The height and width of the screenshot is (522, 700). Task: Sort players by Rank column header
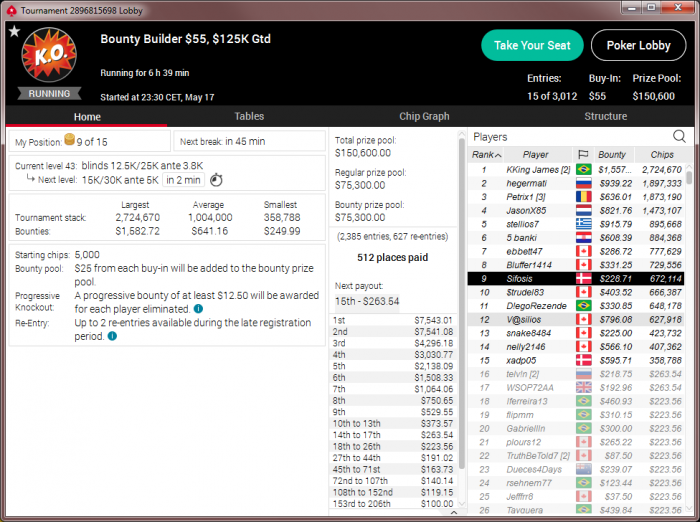[486, 155]
